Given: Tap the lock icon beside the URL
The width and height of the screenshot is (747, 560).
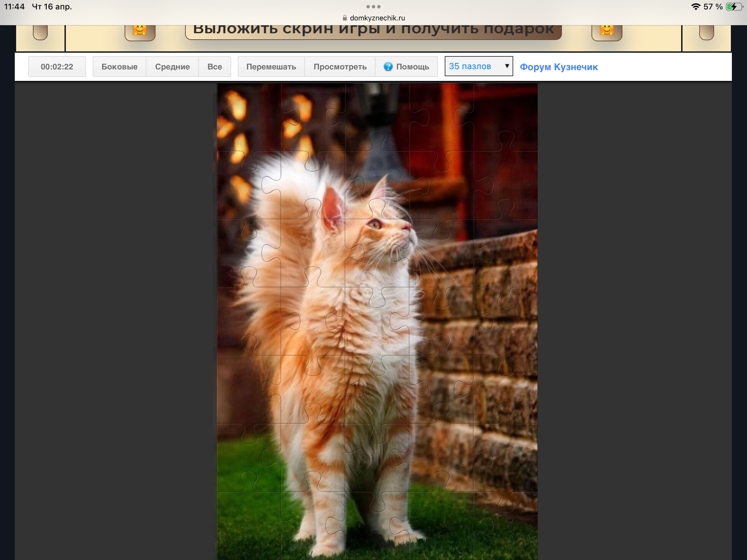Looking at the screenshot, I should (x=345, y=18).
